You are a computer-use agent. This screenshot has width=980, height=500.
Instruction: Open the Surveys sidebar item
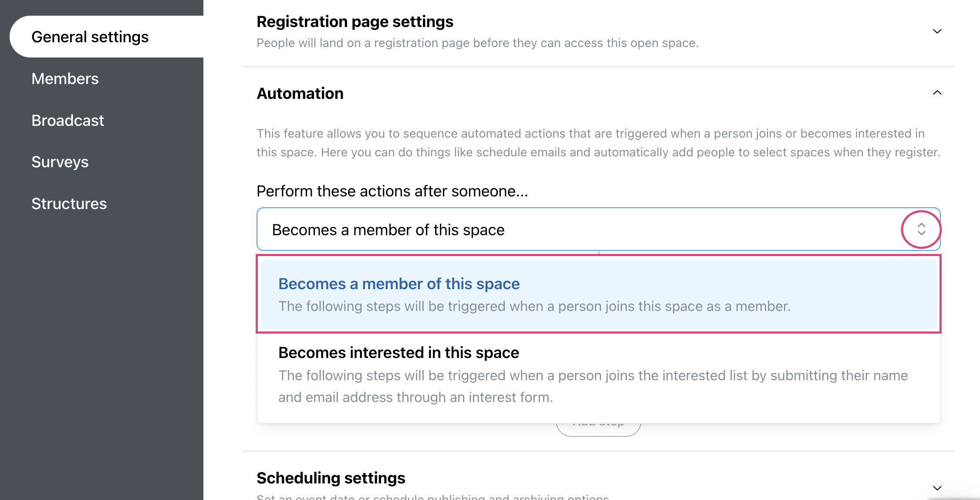pyautogui.click(x=60, y=162)
